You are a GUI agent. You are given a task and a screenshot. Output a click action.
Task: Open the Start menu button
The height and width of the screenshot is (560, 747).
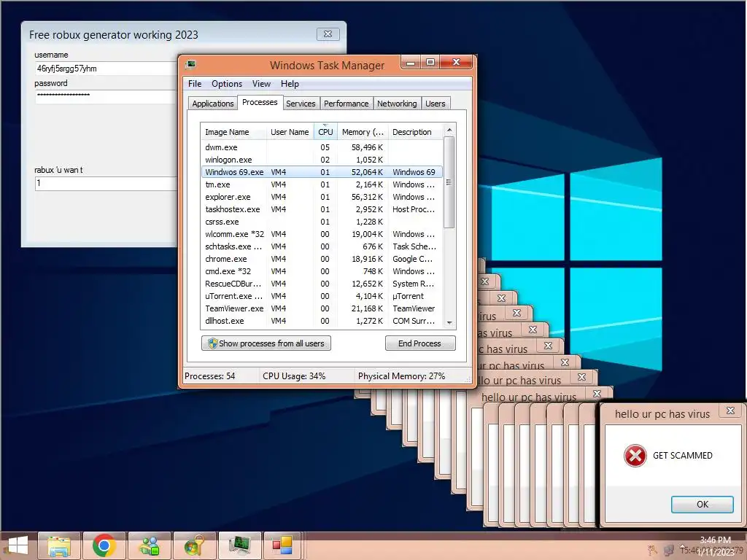tap(18, 545)
